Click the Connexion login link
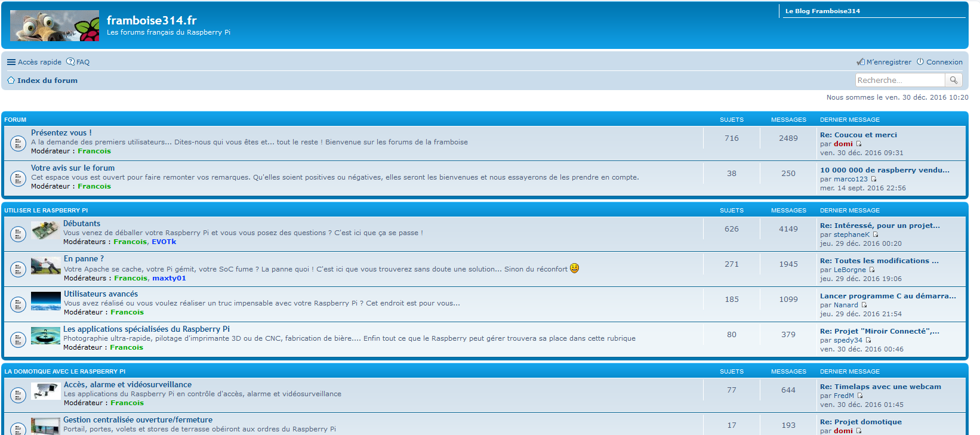980x435 pixels. click(940, 62)
